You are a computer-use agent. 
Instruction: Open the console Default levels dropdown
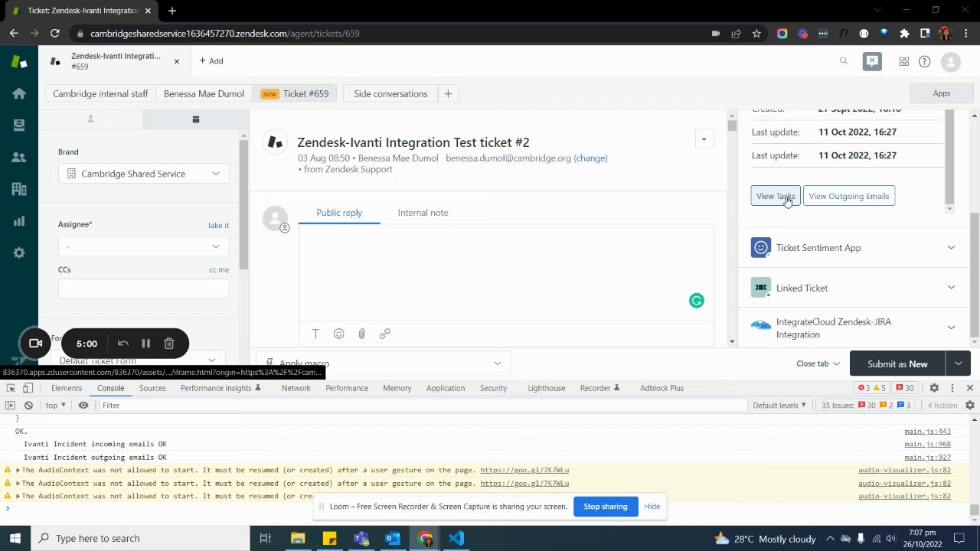779,406
